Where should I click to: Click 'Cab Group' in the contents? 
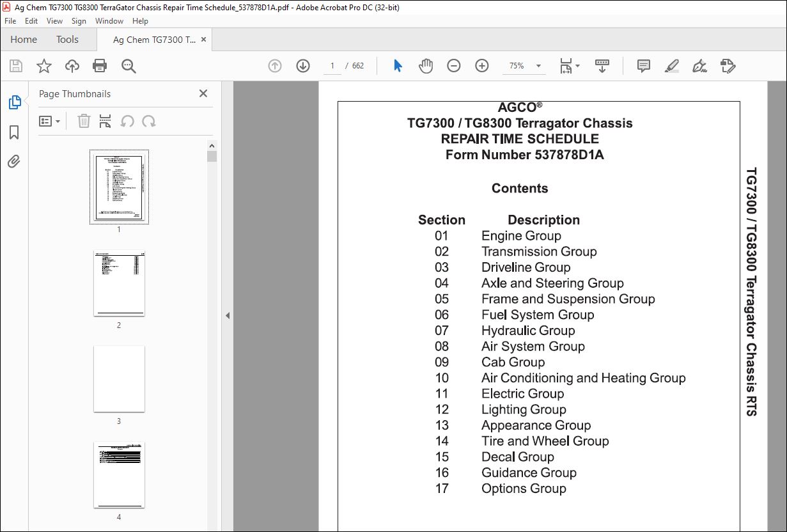point(513,362)
